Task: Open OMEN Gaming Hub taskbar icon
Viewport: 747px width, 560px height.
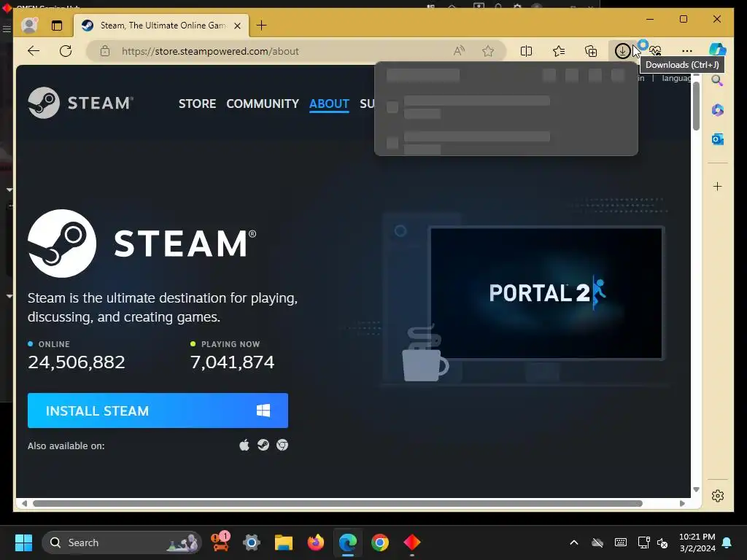Action: [x=412, y=542]
